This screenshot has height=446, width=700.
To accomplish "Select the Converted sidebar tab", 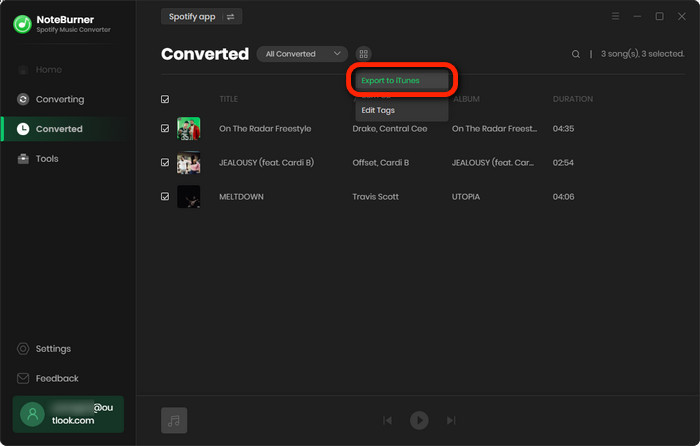I will coord(67,129).
